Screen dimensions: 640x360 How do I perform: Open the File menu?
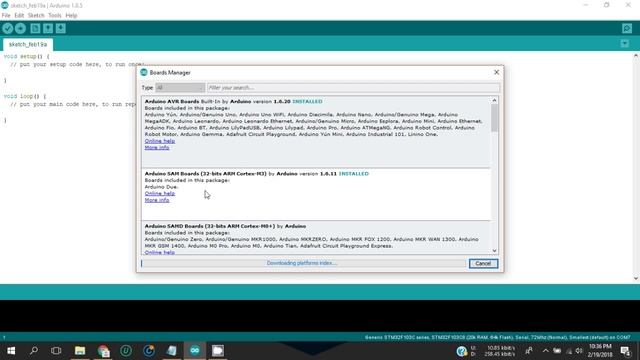tap(6, 16)
